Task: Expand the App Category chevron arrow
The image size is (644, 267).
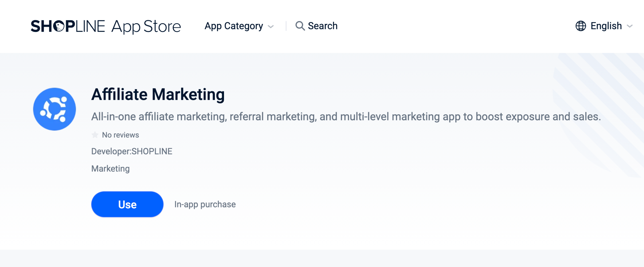Action: [271, 27]
